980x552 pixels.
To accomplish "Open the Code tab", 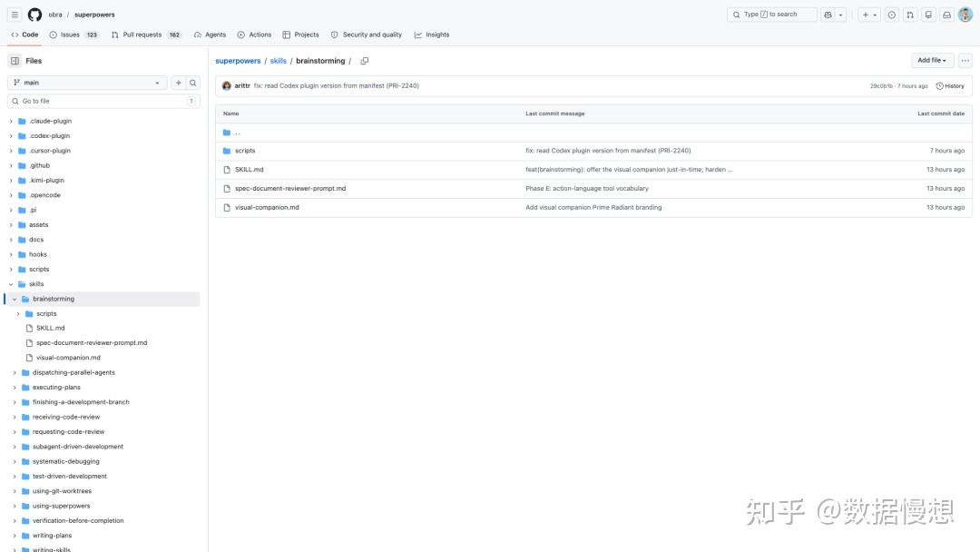I will 24,34.
